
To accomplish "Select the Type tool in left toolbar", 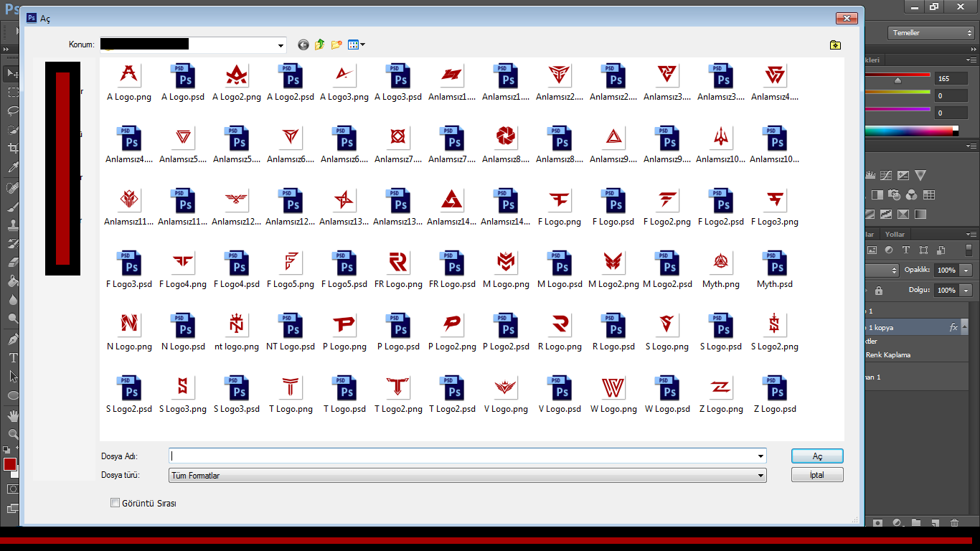I will (12, 358).
